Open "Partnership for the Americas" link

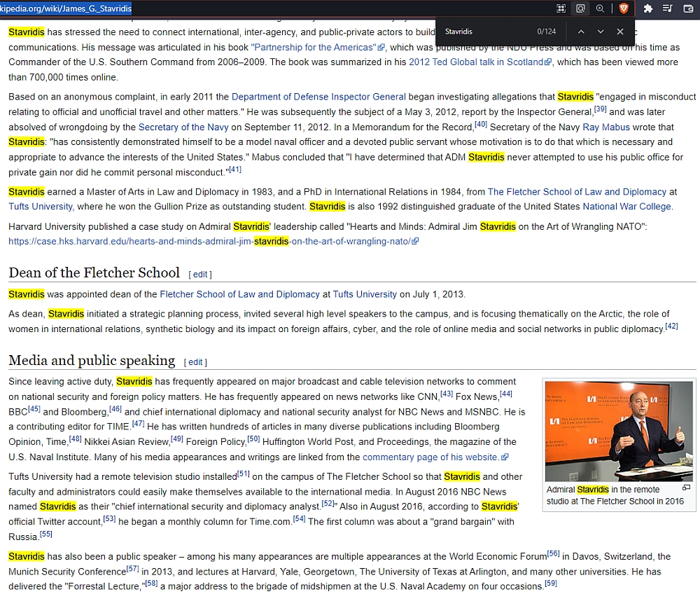pyautogui.click(x=317, y=48)
